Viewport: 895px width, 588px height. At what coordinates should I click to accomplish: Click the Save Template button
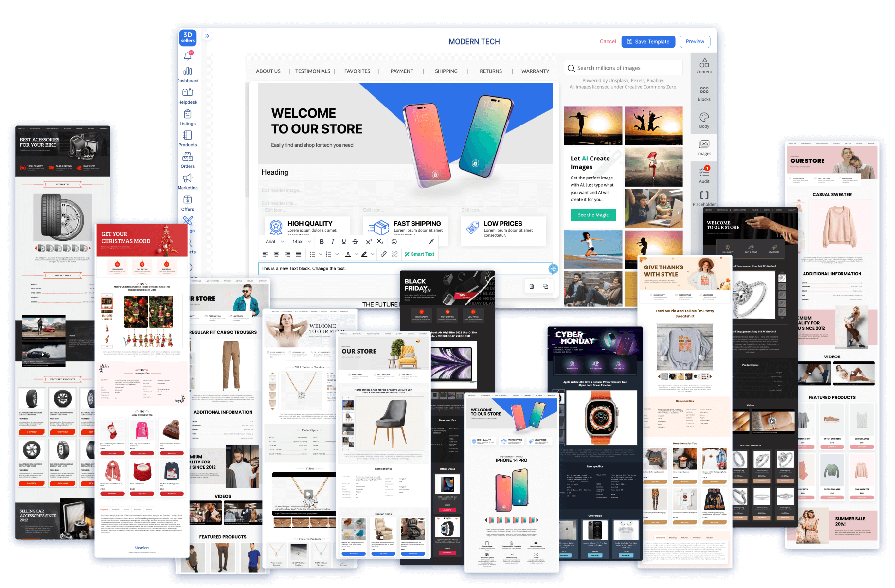pyautogui.click(x=648, y=42)
